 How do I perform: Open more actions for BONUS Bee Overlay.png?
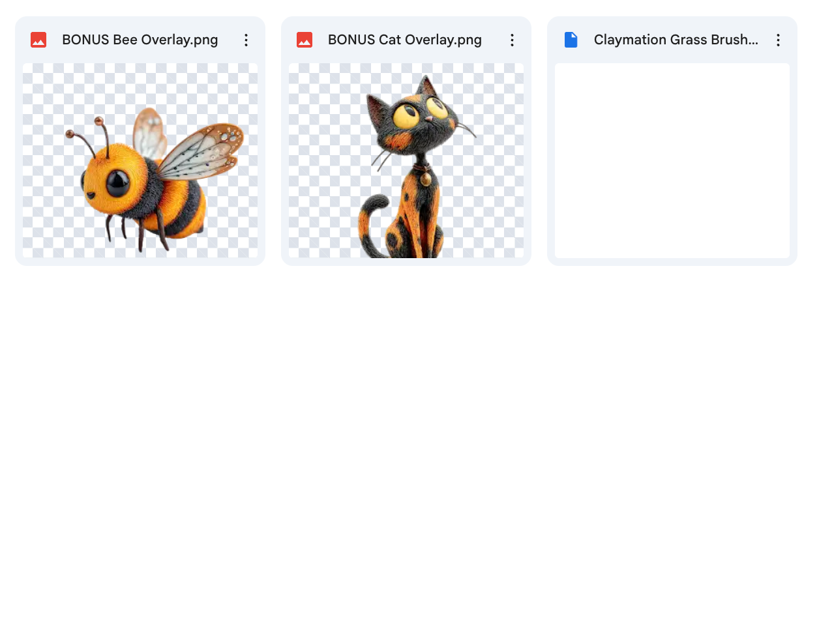click(246, 40)
